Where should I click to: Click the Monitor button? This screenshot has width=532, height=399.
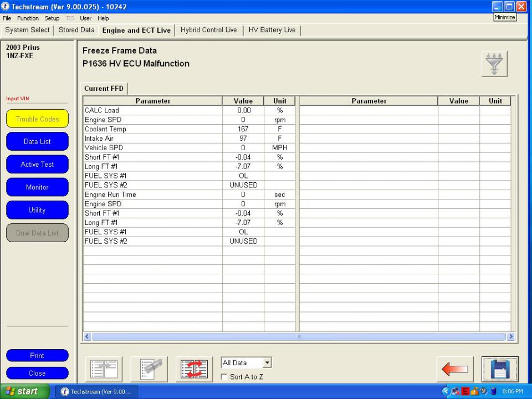(37, 187)
